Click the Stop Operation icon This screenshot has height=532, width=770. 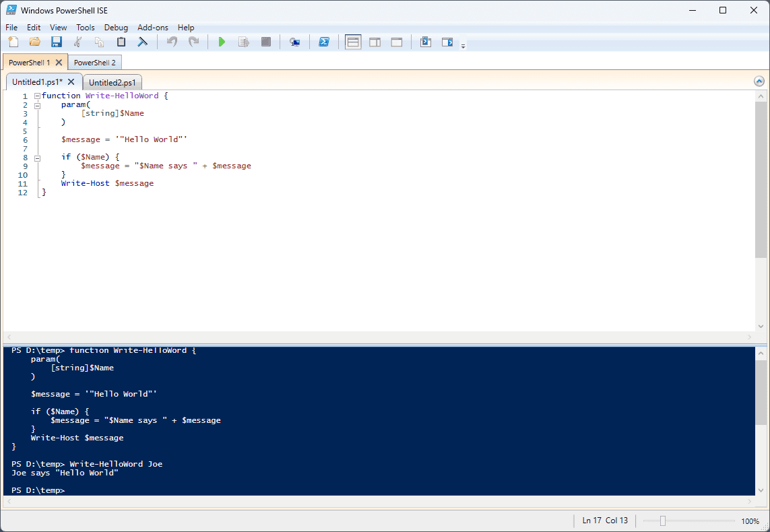pos(265,42)
